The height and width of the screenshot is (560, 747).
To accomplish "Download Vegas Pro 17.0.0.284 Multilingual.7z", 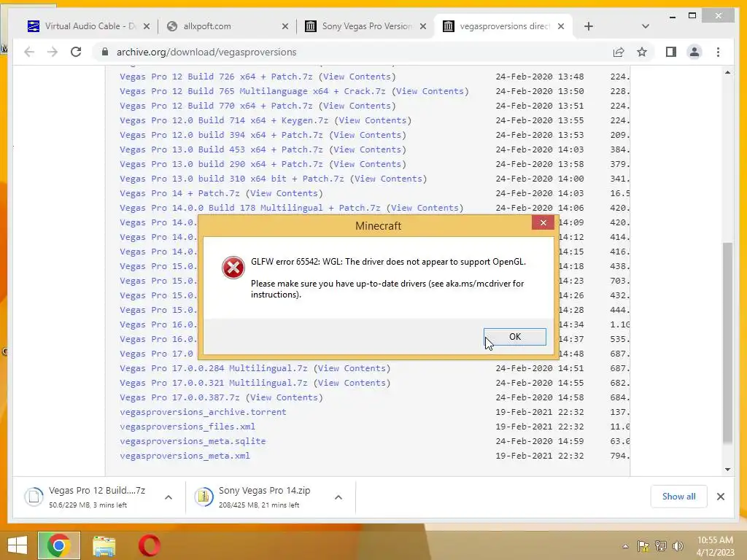I will (x=214, y=368).
